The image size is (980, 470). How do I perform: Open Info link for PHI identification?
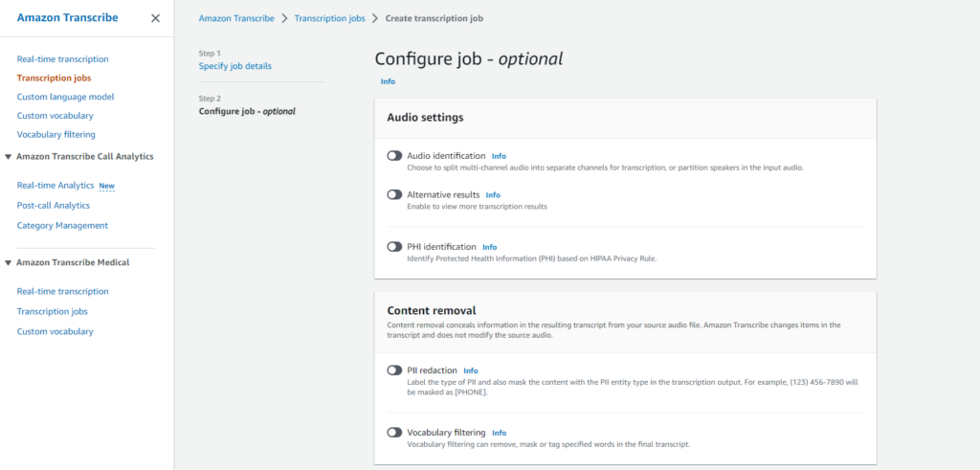click(x=489, y=247)
